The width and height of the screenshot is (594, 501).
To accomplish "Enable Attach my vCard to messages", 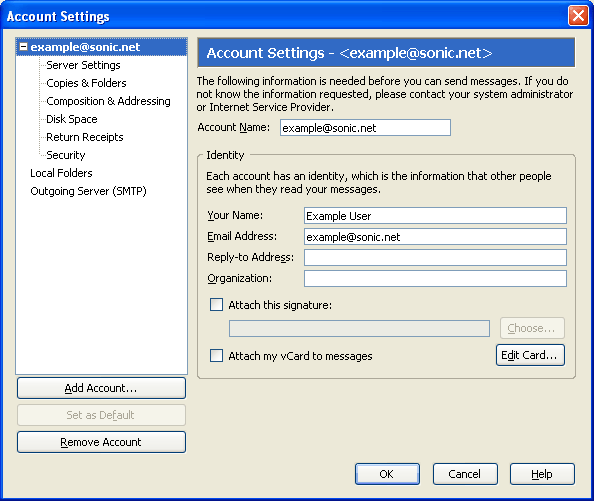I will pyautogui.click(x=216, y=356).
